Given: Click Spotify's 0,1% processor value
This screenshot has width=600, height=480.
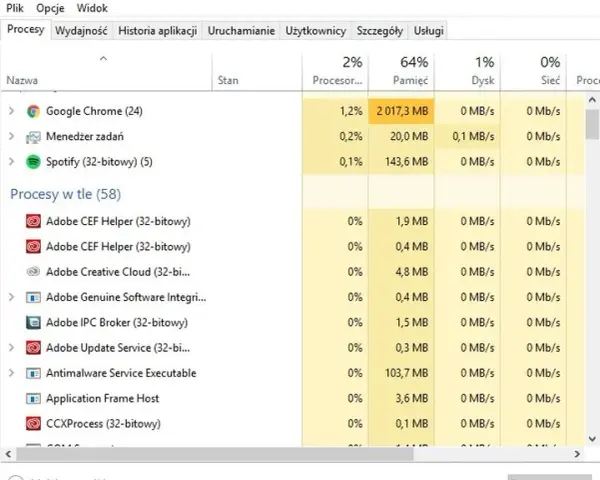Looking at the screenshot, I should coord(351,162).
